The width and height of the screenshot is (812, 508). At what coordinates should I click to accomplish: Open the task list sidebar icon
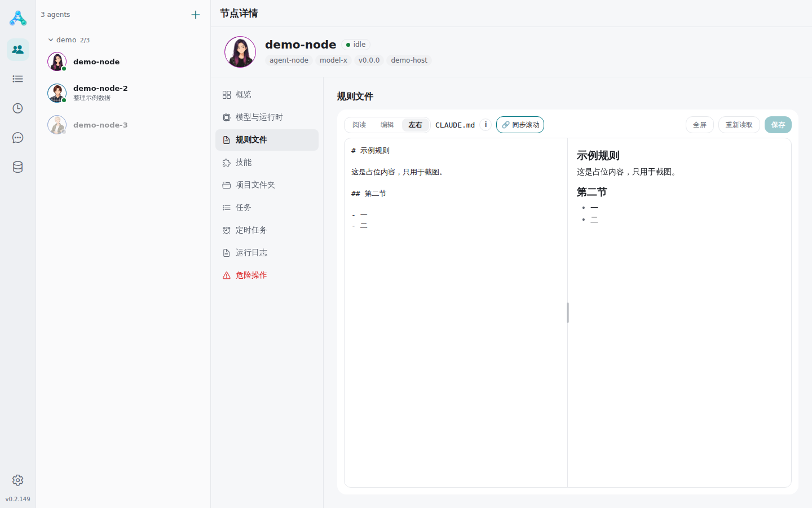[x=18, y=79]
